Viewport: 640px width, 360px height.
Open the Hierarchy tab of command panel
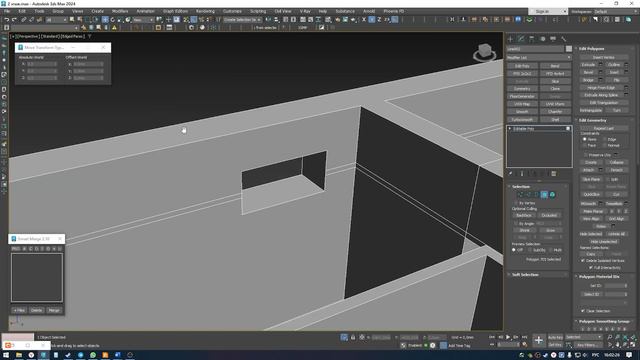531,39
